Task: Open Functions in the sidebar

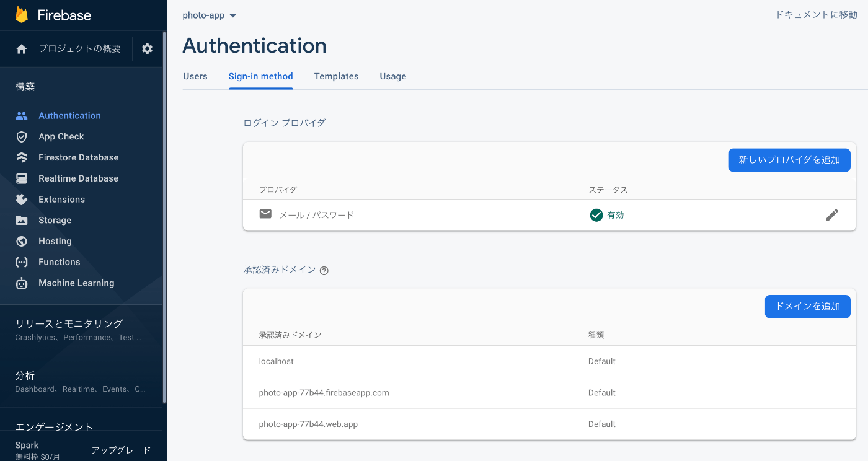Action: (x=60, y=262)
